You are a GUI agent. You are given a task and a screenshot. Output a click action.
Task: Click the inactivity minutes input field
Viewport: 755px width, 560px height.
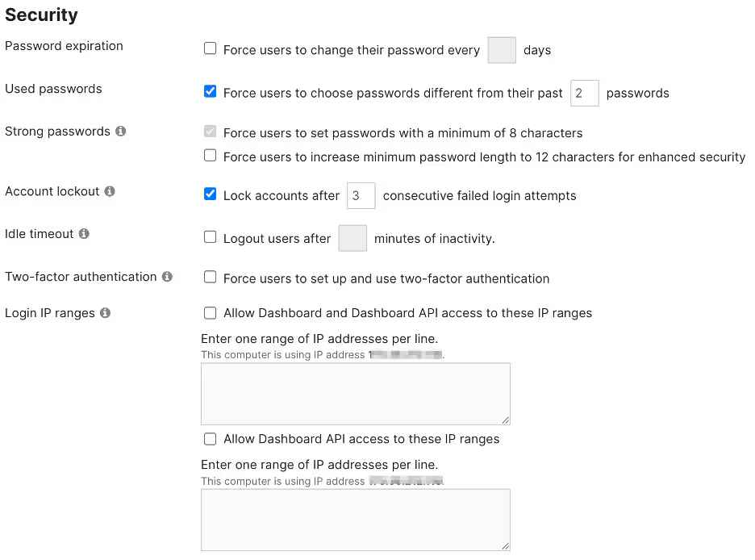pos(352,238)
